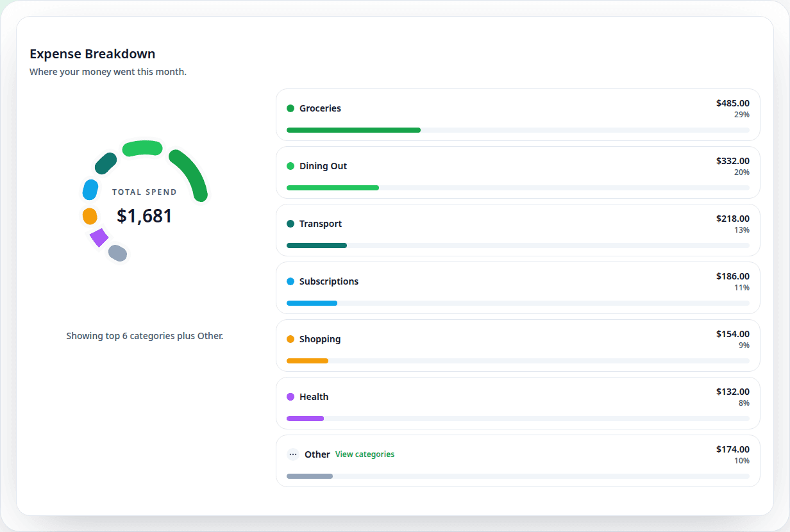Select the dark green Groceries donut segment

(192, 173)
